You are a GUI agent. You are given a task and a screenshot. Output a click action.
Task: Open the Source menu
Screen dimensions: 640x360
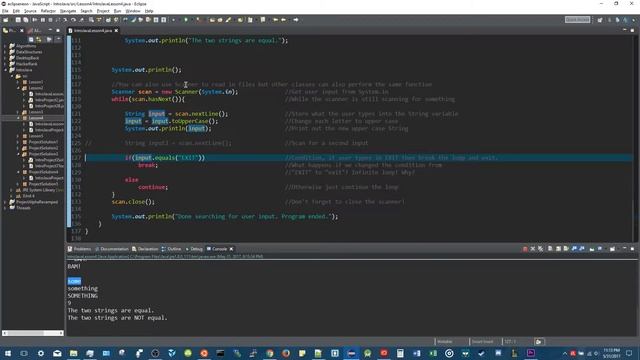tap(30, 11)
